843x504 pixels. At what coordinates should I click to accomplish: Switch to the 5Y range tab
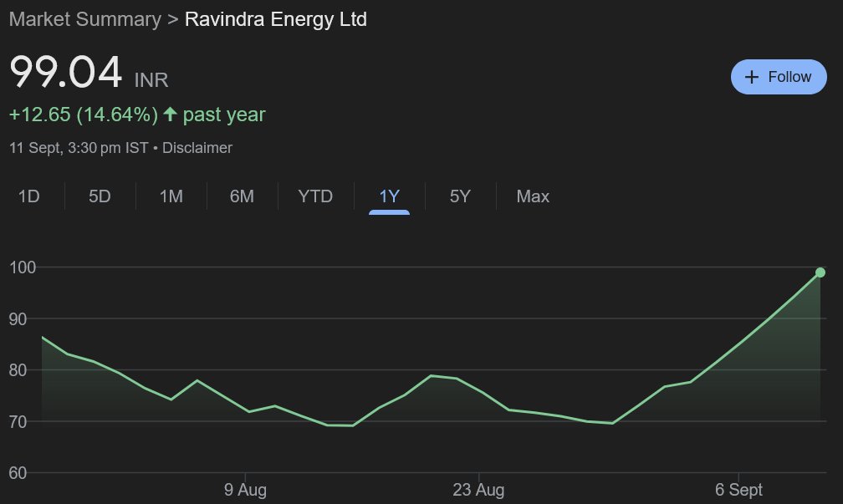pos(460,196)
